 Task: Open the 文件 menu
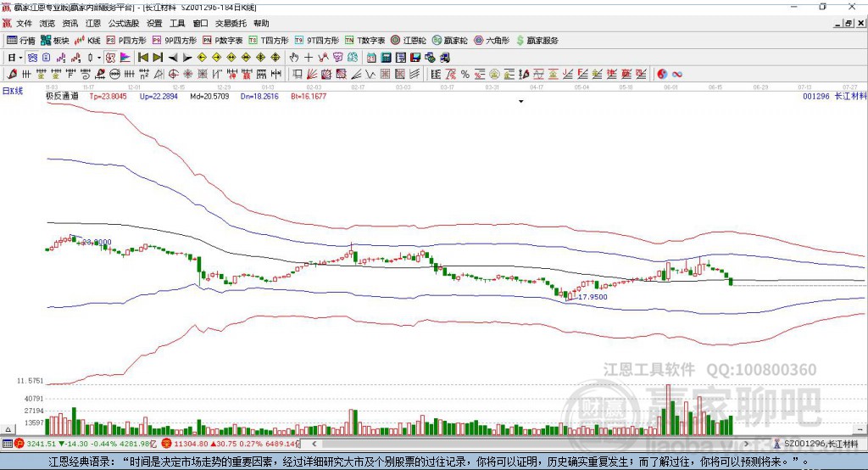click(24, 23)
